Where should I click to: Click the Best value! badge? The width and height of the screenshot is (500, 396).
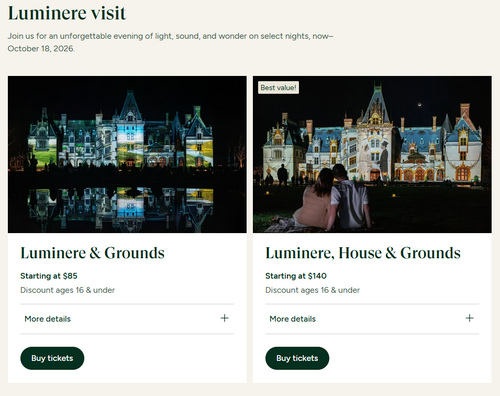(x=278, y=88)
